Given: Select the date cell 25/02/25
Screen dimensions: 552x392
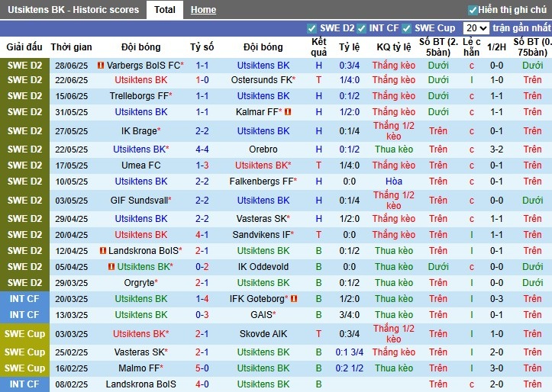Looking at the screenshot, I should tap(72, 352).
